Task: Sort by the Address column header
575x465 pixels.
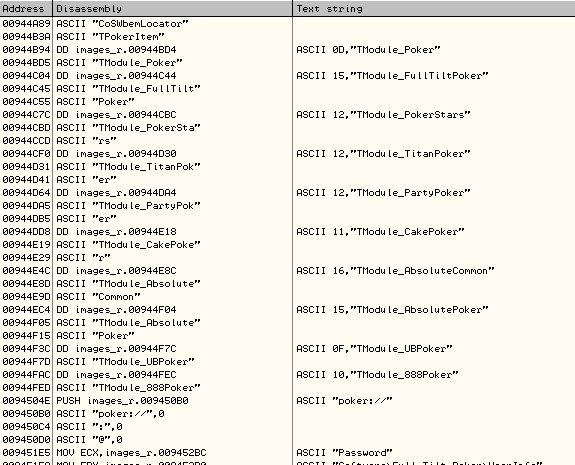Action: pyautogui.click(x=26, y=8)
